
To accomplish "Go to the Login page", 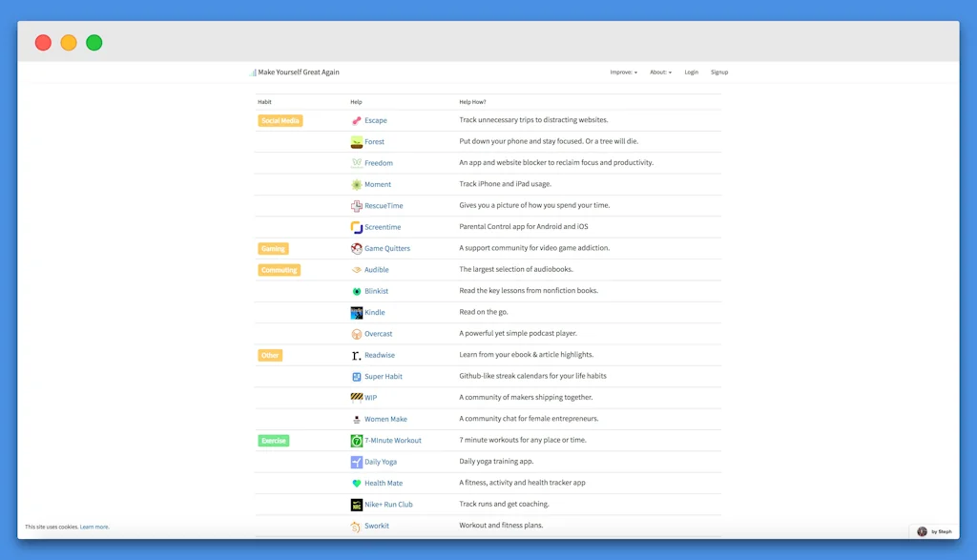I will point(691,73).
